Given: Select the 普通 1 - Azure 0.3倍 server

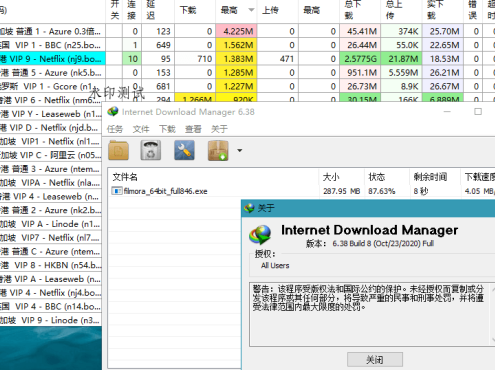Looking at the screenshot, I should coord(53,31).
